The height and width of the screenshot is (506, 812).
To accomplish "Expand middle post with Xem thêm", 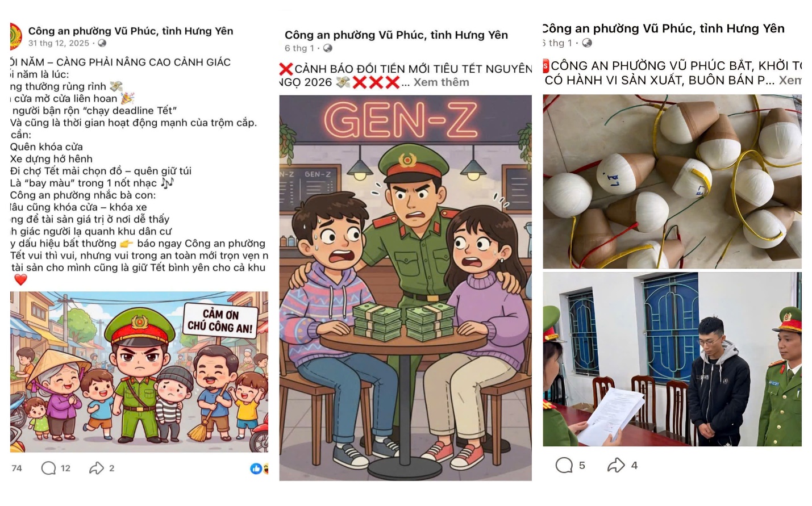I will click(441, 82).
